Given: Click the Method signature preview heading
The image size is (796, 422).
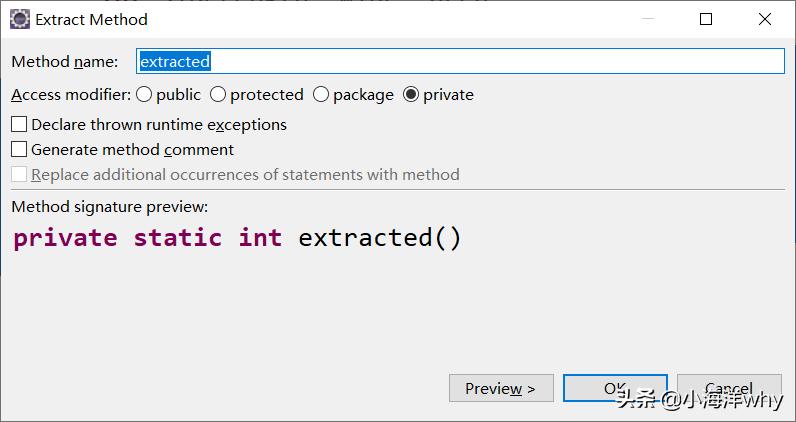Looking at the screenshot, I should tap(109, 207).
